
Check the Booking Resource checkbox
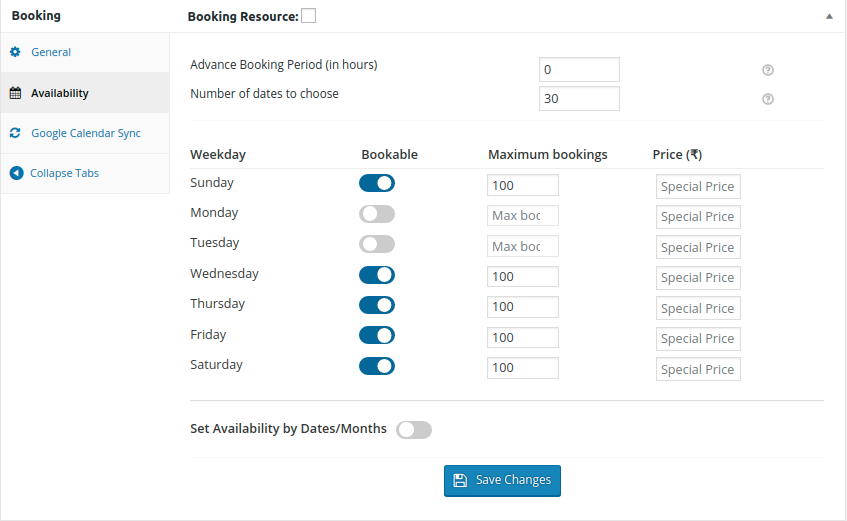click(x=308, y=16)
